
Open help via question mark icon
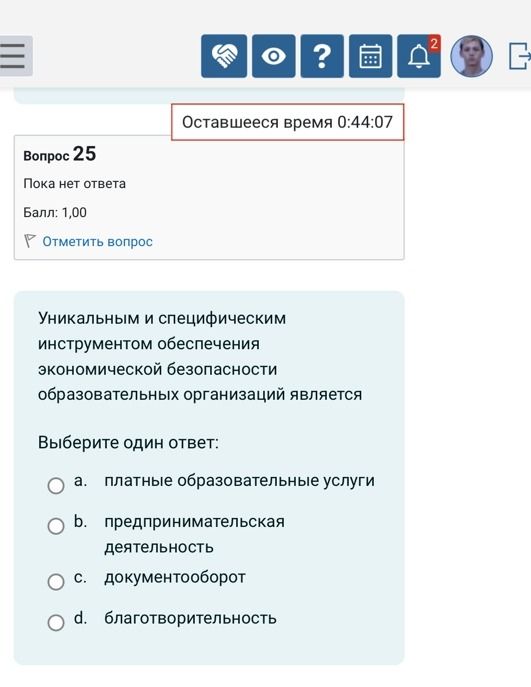[x=322, y=56]
